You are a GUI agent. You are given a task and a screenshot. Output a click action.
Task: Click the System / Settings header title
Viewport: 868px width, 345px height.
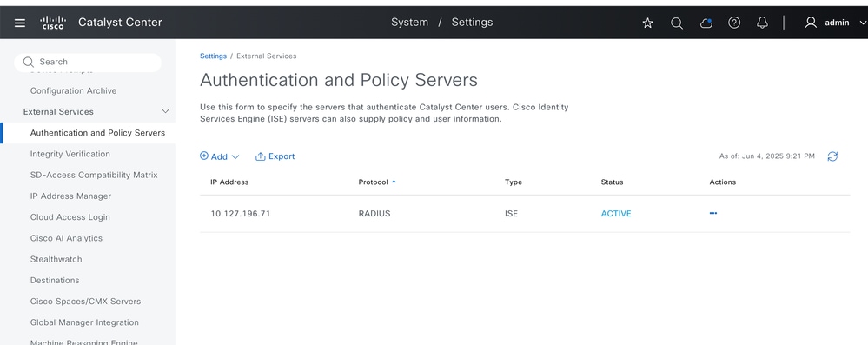[441, 23]
